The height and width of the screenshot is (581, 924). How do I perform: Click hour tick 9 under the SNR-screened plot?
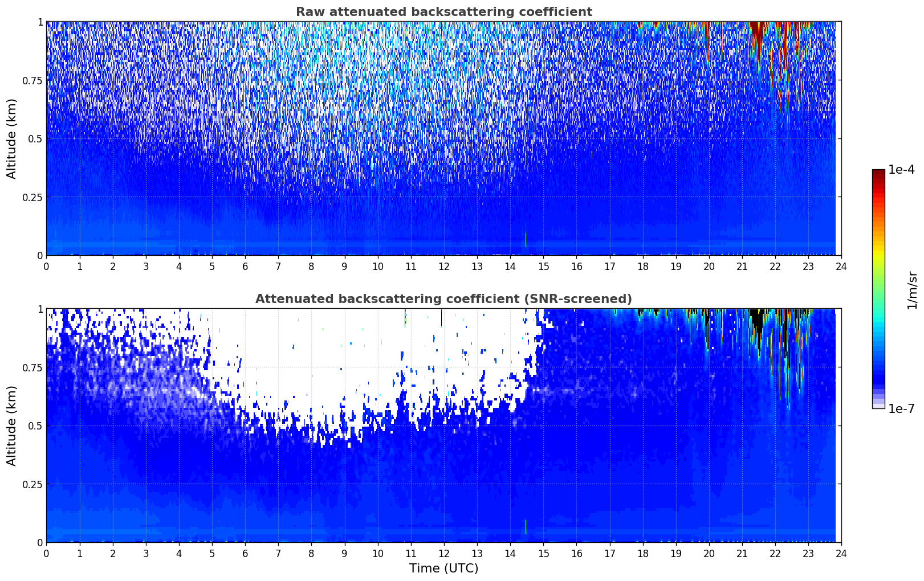(344, 553)
